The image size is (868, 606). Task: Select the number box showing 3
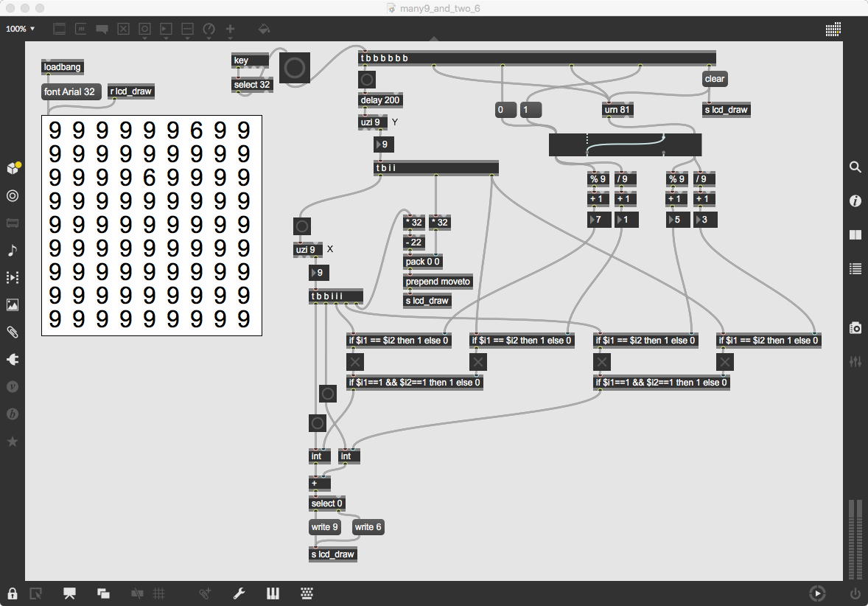(705, 220)
